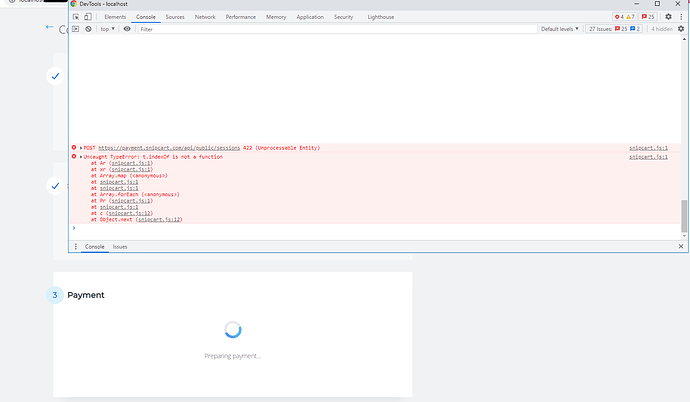The width and height of the screenshot is (690, 402).
Task: Click the Chrome icon in DevTools title bar
Action: click(x=74, y=4)
